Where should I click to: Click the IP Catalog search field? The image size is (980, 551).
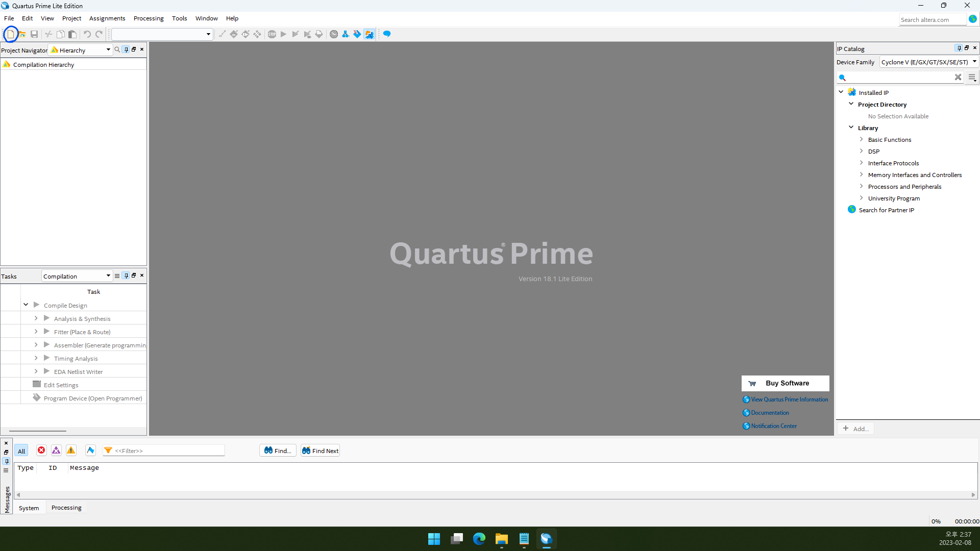tap(901, 78)
